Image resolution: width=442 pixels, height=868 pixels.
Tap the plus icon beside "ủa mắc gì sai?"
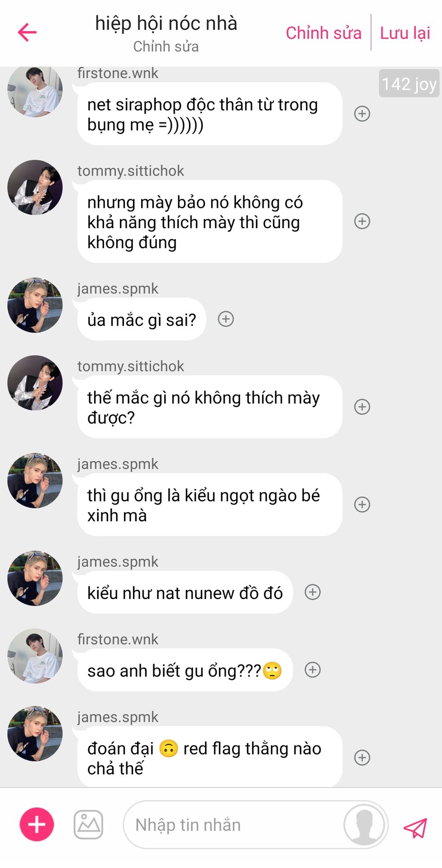(x=226, y=319)
